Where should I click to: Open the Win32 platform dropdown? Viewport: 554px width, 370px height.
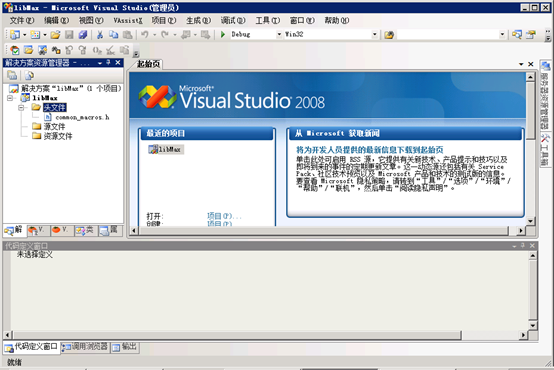[x=375, y=34]
